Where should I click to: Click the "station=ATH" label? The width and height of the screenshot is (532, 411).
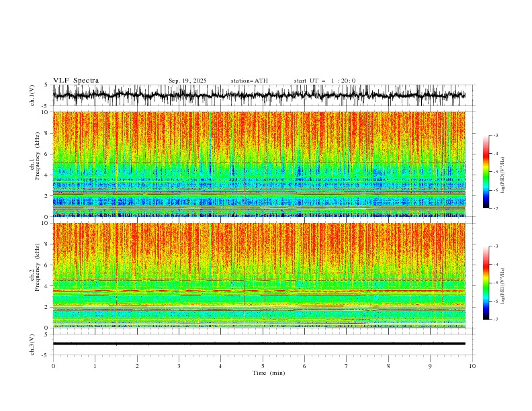(x=249, y=81)
